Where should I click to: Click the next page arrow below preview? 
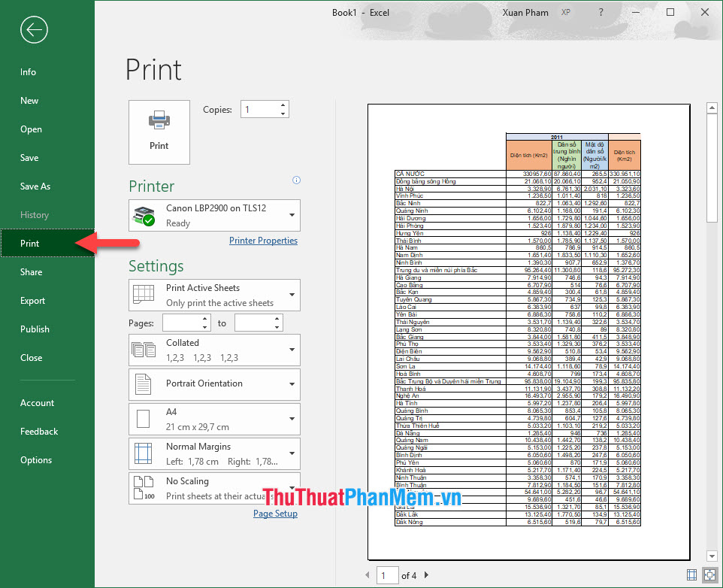pyautogui.click(x=426, y=574)
